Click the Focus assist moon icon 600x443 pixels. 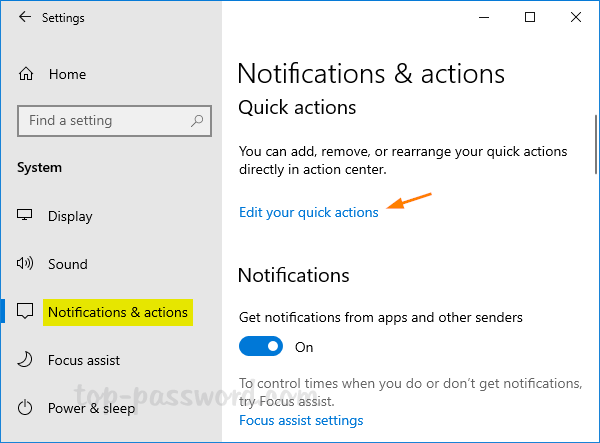(26, 360)
